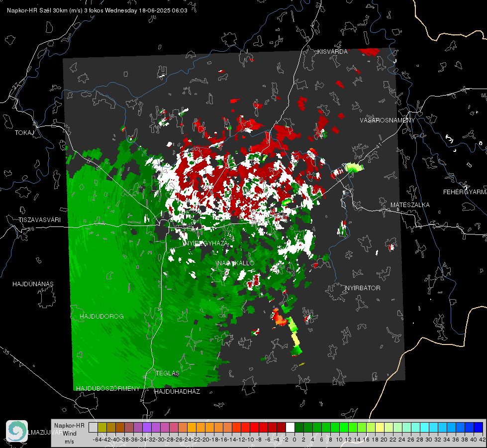Click the TÉGLÁS town label
Viewport: 487px width, 448px height.
[168, 373]
